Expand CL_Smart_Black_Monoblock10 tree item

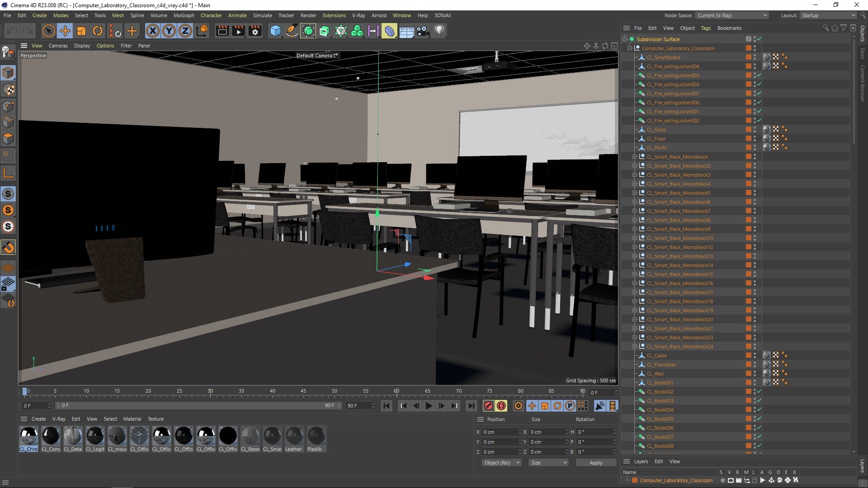click(x=635, y=238)
